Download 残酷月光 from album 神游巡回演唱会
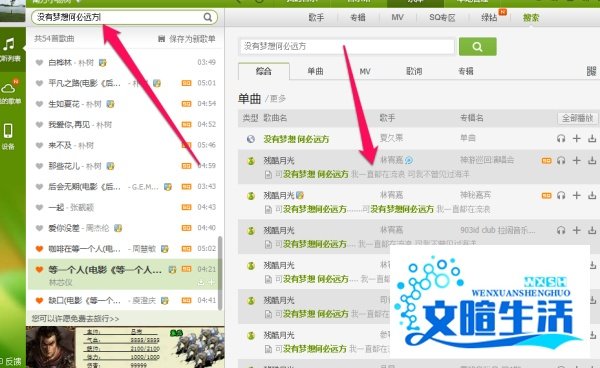600x368 pixels. click(592, 161)
